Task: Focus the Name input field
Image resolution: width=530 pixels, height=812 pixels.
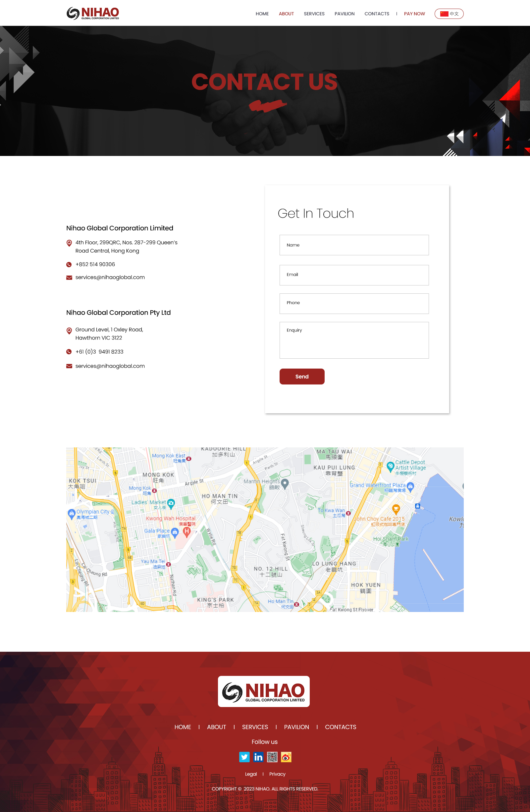Action: 354,245
